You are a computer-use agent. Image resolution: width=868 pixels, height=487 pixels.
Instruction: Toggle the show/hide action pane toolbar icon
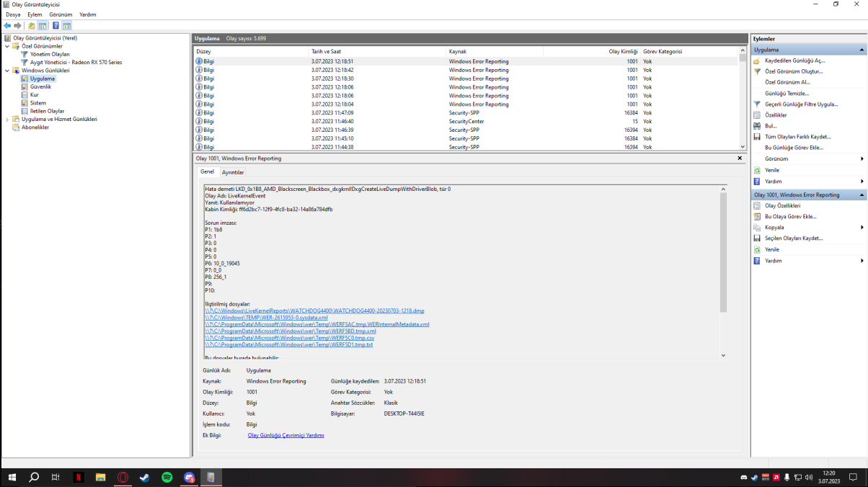(x=66, y=26)
